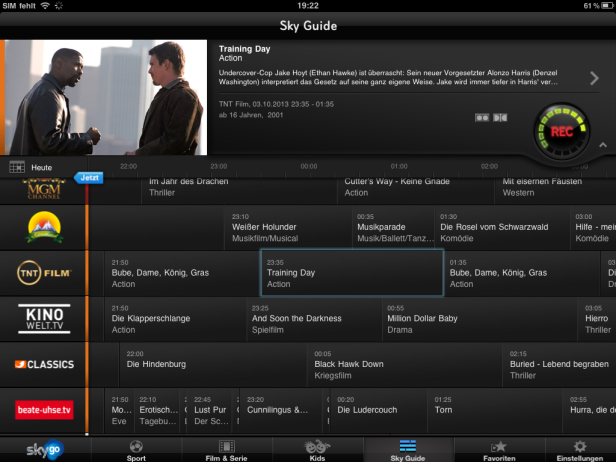Select Cutter's Way - Keine Gnade

pos(416,189)
